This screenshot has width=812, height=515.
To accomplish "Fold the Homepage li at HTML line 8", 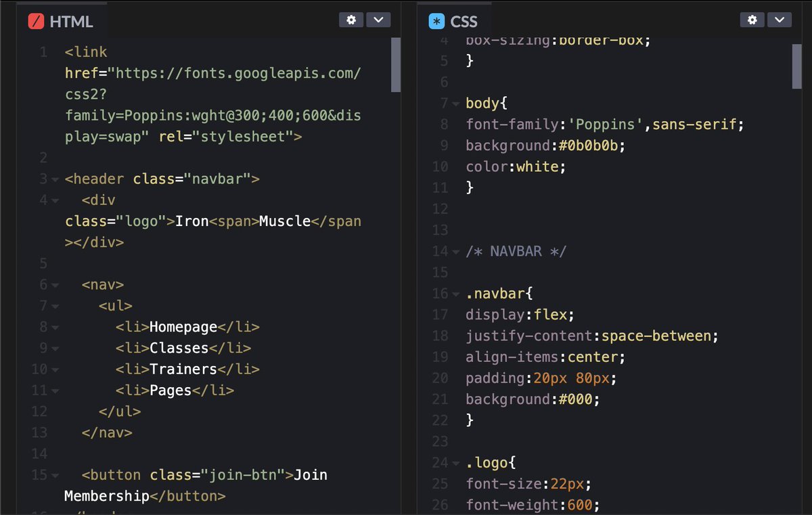I will (x=55, y=328).
